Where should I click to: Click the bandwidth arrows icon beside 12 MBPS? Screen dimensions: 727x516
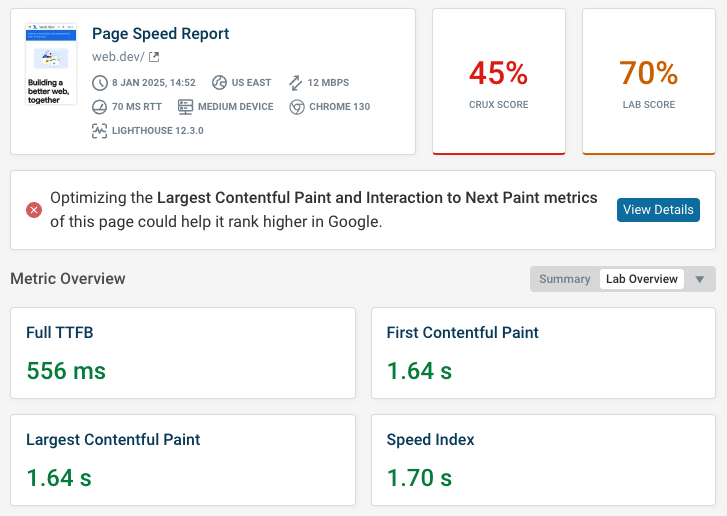click(x=295, y=83)
